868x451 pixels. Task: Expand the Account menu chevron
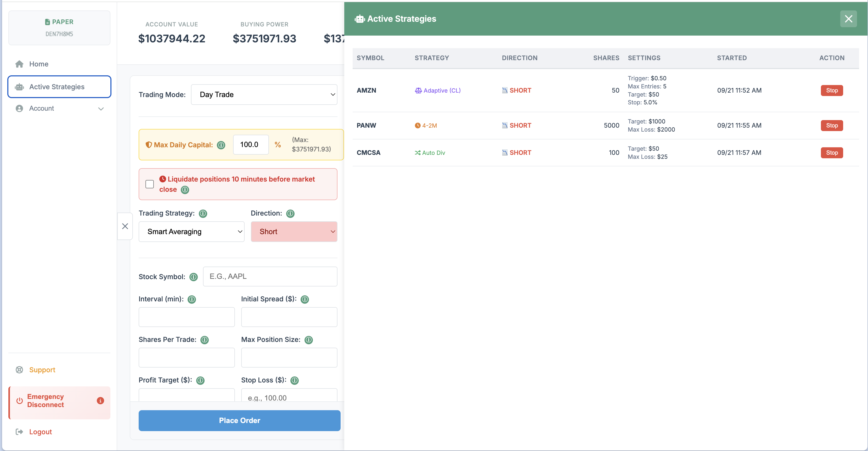point(101,109)
